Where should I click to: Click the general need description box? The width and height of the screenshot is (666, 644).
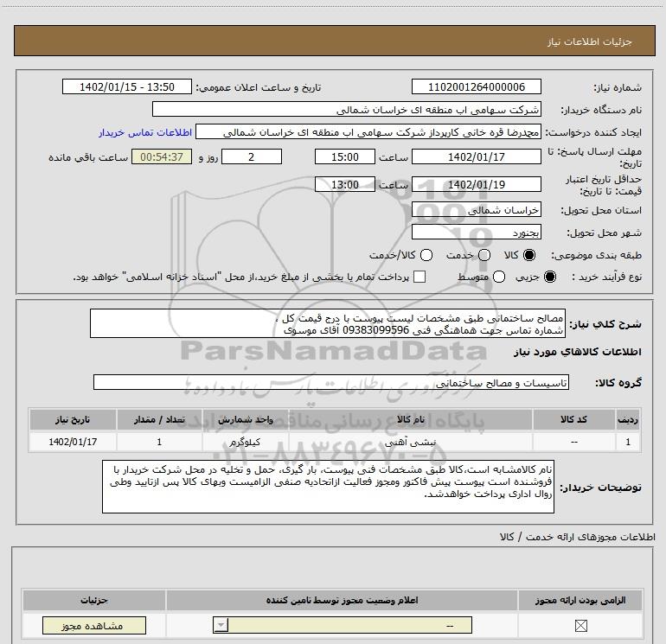(328, 323)
